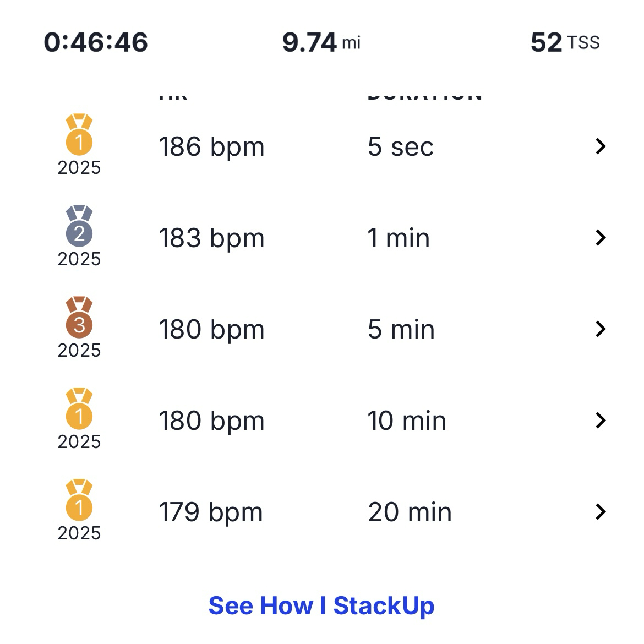
Task: Tap the gold medal for 20 min peak
Action: coord(79,501)
